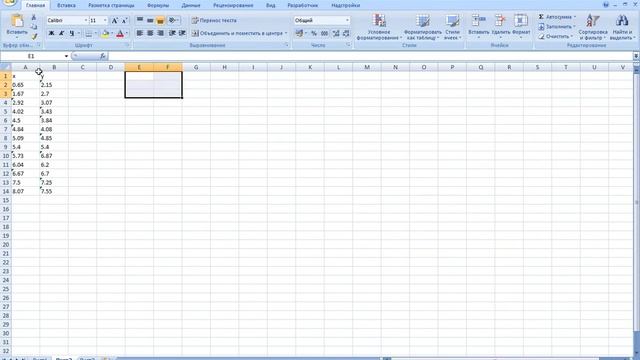Switch to the Формулы tab
This screenshot has width=640, height=360.
coord(158,5)
